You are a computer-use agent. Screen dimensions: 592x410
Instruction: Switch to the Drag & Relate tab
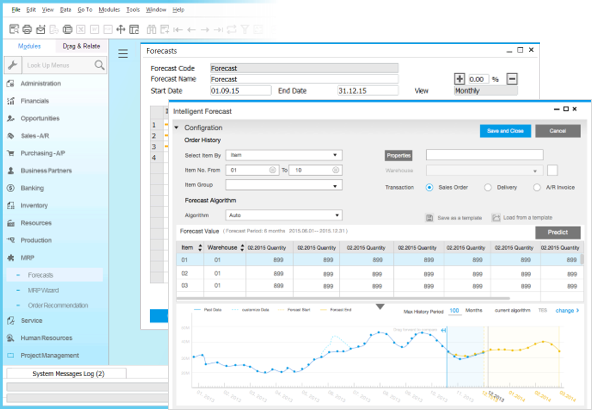[x=81, y=46]
